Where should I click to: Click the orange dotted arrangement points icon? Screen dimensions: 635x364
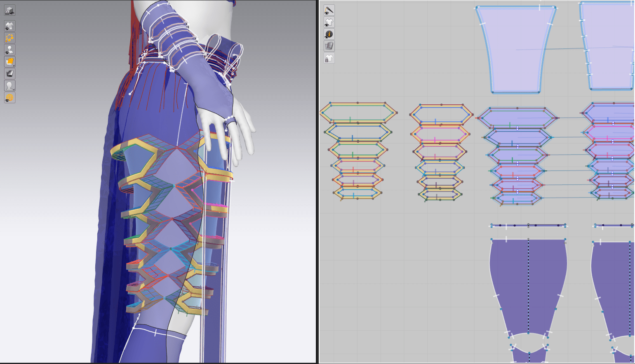(x=9, y=38)
